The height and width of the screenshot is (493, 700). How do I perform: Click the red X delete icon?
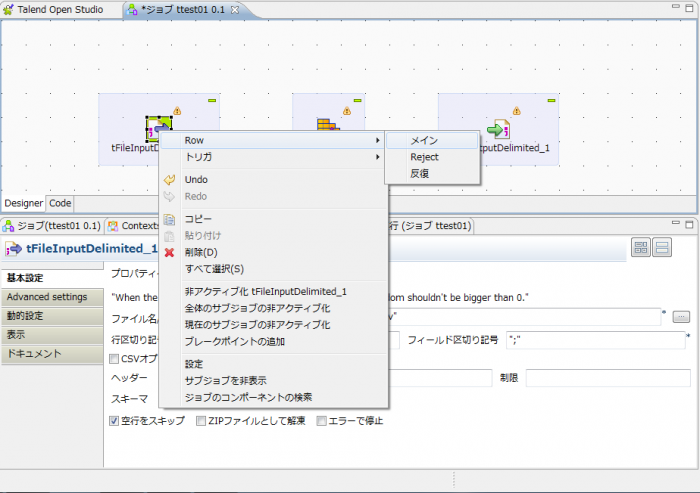point(169,253)
